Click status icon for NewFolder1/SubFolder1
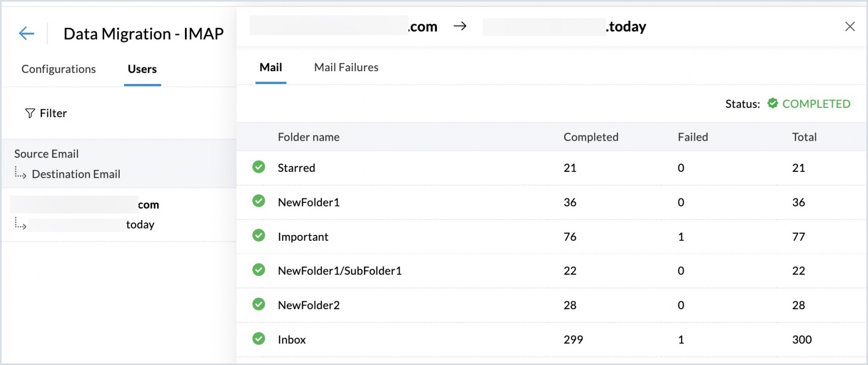This screenshot has width=868, height=365. [x=259, y=270]
